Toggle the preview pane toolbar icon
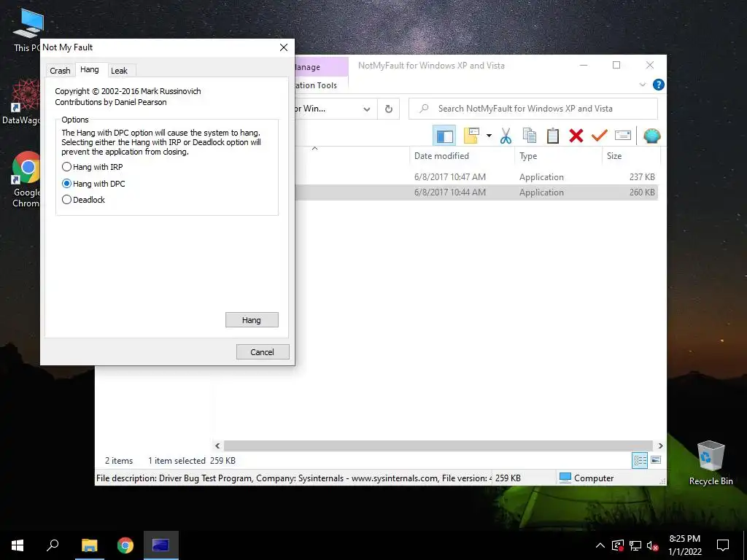 [x=444, y=136]
